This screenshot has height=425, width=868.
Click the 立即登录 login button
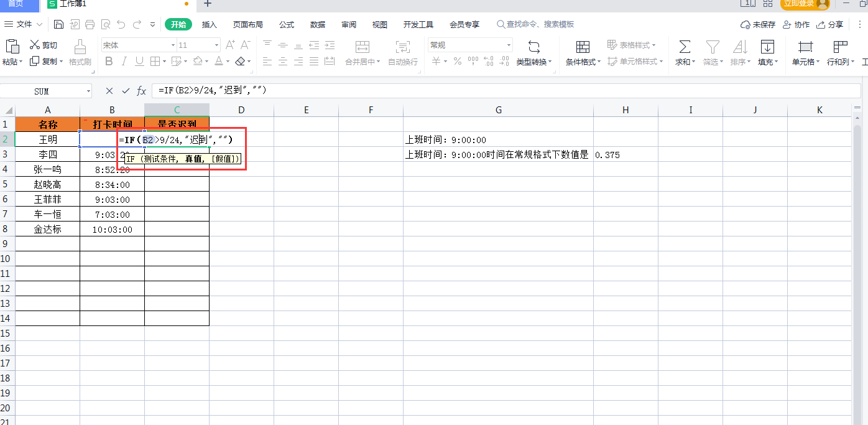coord(806,4)
